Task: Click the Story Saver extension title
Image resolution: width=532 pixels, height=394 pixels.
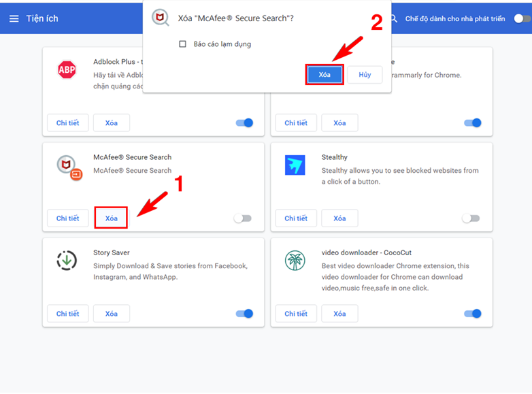Action: pos(112,252)
